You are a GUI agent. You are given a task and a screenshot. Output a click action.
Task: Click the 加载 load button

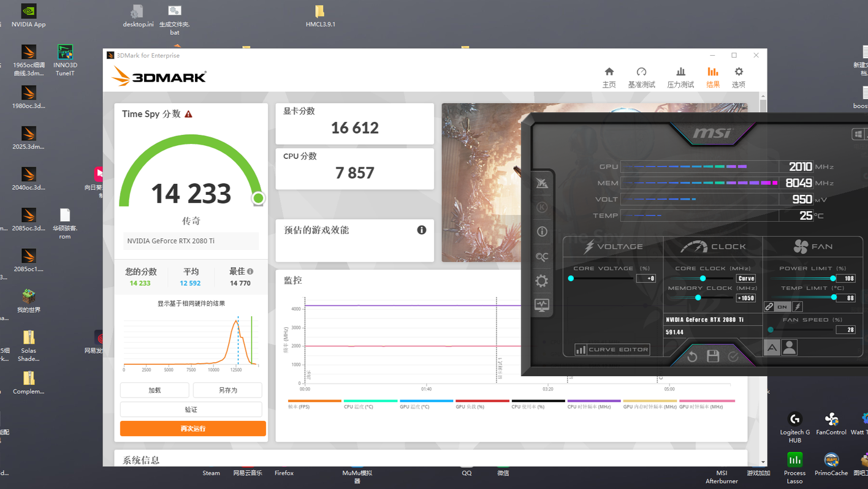pyautogui.click(x=154, y=390)
